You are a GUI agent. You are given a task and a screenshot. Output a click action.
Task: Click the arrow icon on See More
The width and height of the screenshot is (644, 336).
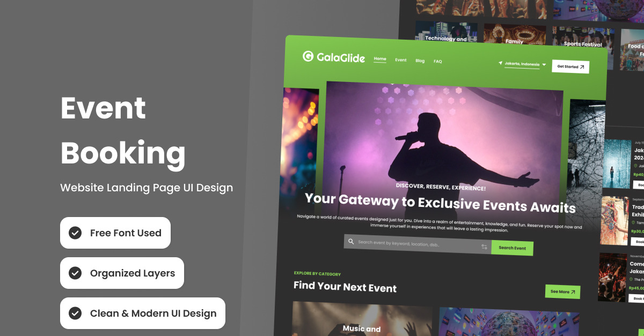pos(573,292)
